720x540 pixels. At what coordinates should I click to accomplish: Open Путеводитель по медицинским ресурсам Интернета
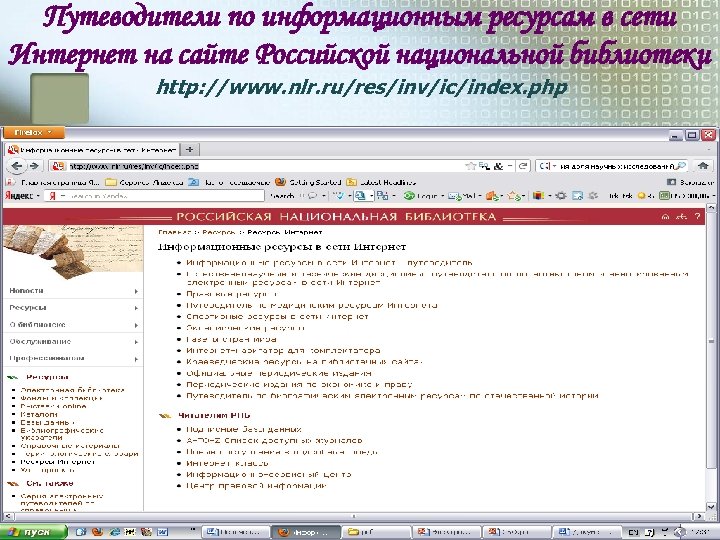(312, 305)
